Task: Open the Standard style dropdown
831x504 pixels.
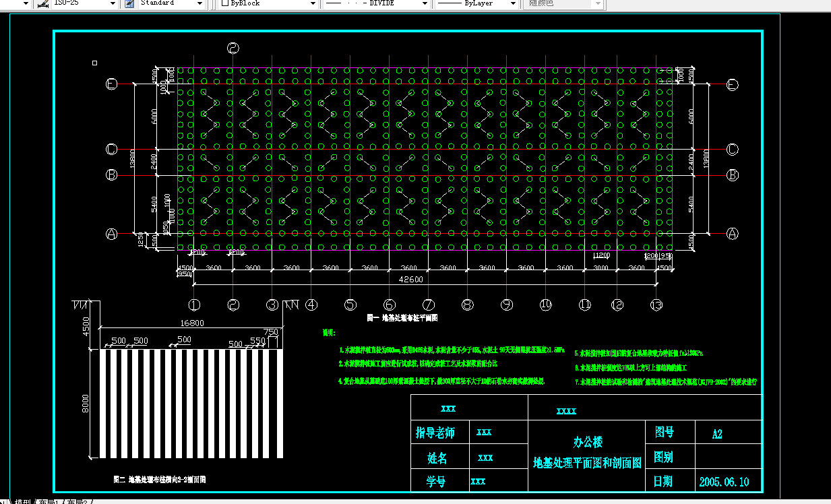Action: pos(199,3)
